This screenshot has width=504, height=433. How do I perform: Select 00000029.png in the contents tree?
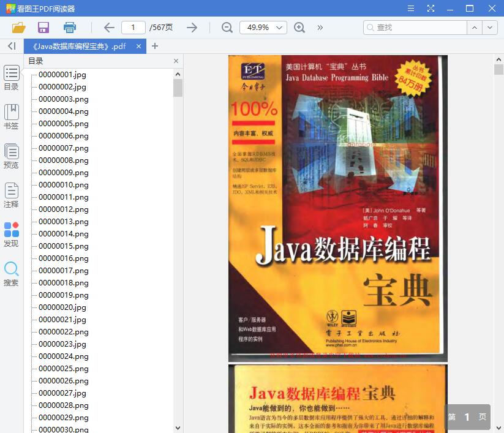[64, 417]
